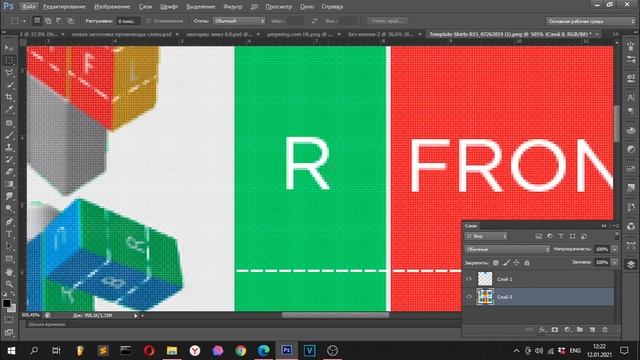
Task: Filter layers by pixel layers icon
Action: point(539,236)
